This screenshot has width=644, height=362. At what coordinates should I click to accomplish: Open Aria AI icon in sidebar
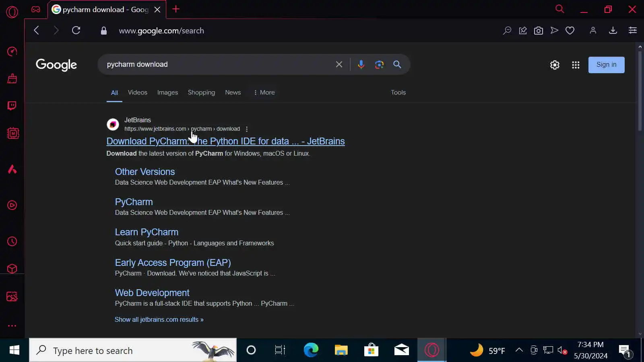[x=12, y=169]
